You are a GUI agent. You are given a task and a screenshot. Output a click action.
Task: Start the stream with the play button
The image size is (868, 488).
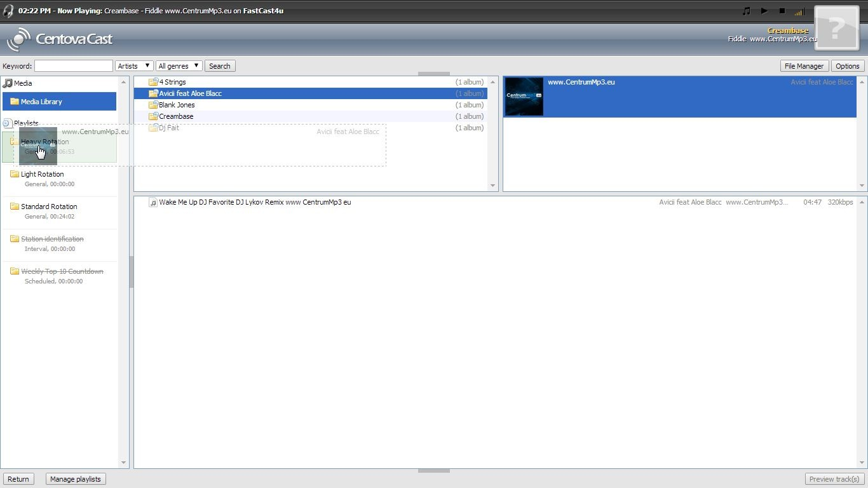pyautogui.click(x=764, y=11)
